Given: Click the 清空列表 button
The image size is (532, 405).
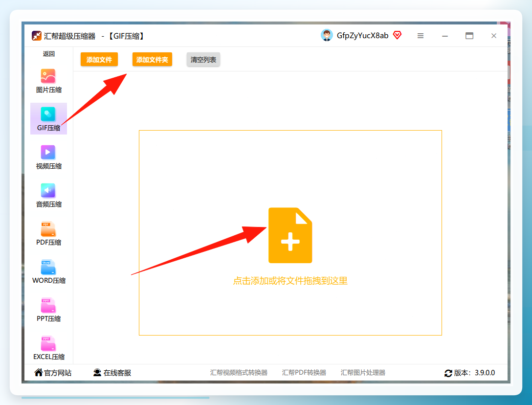Looking at the screenshot, I should (203, 59).
